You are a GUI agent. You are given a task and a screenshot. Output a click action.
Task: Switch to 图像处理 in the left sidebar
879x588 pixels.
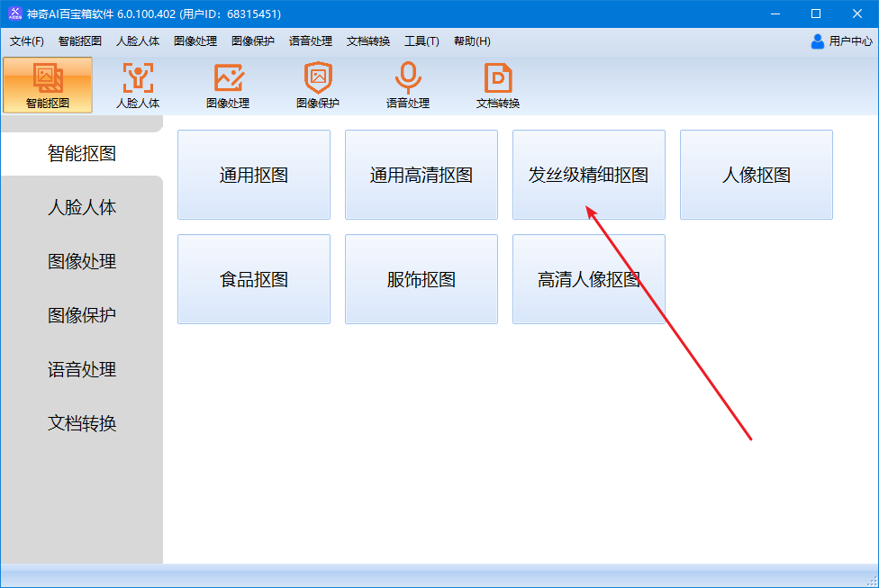(82, 261)
